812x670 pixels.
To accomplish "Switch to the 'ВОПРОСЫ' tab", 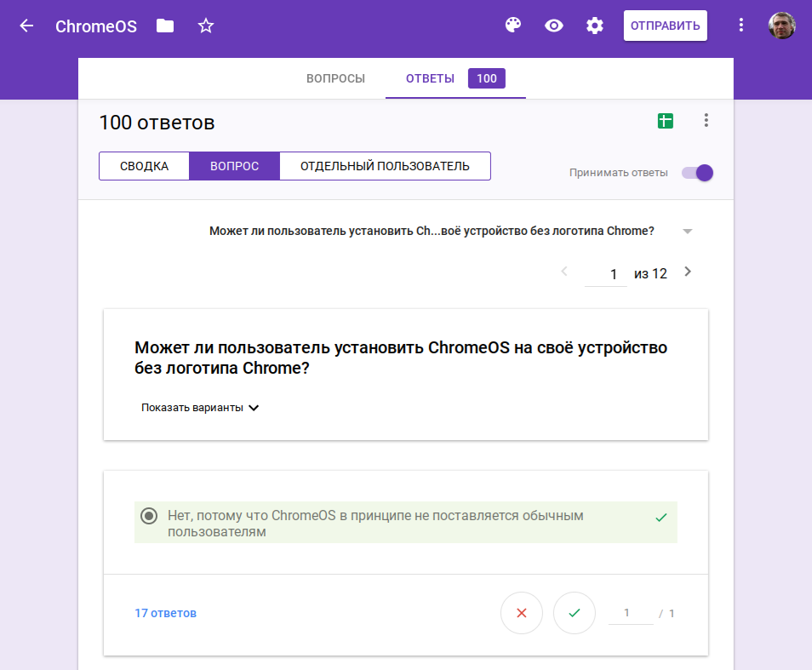I will (x=335, y=78).
